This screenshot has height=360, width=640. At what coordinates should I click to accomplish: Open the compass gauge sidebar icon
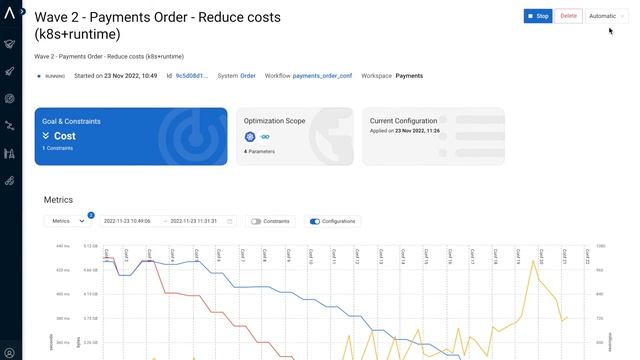(9, 98)
